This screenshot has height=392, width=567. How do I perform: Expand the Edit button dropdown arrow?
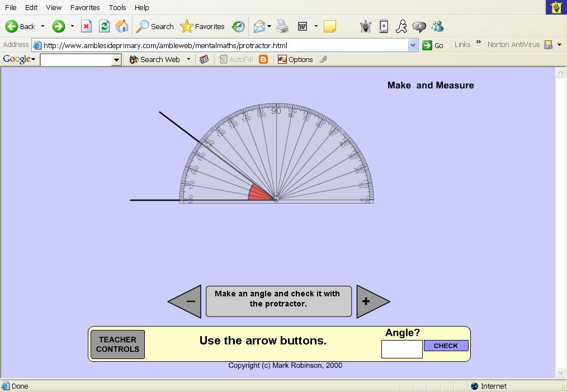[316, 26]
